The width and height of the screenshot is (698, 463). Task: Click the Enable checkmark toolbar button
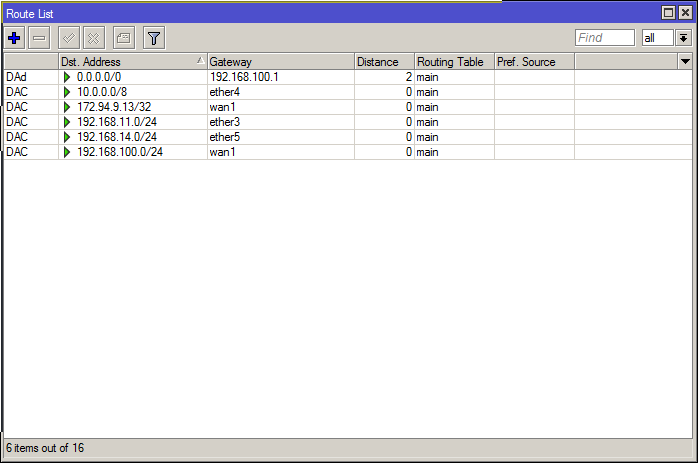point(69,38)
